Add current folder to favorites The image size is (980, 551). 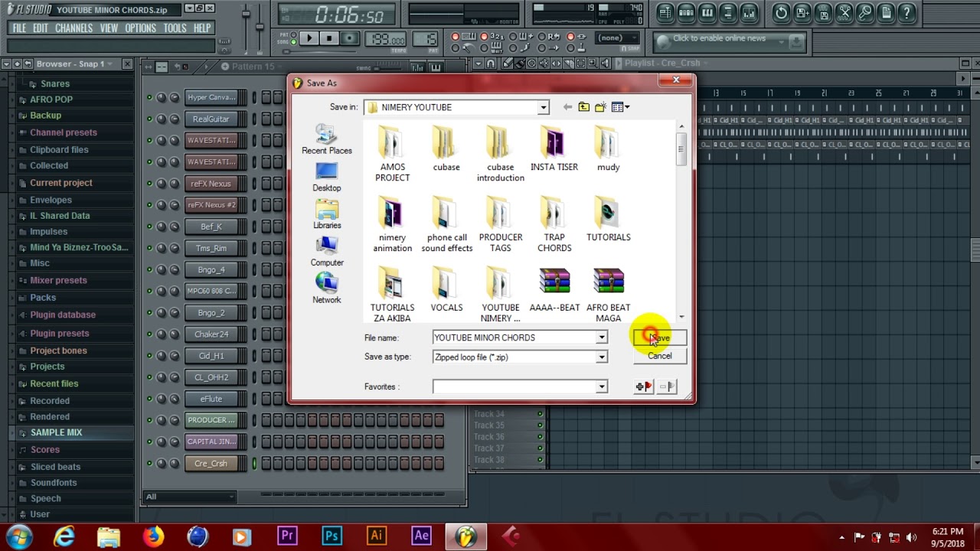point(643,387)
